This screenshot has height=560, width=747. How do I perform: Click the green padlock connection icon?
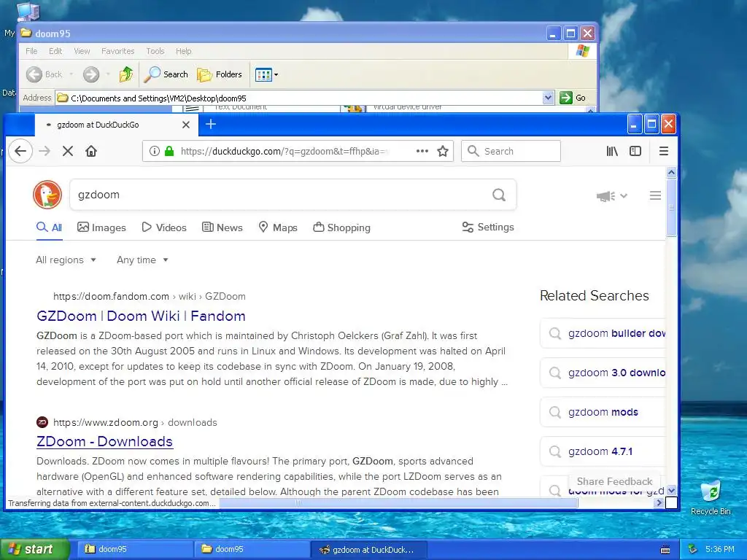pos(169,152)
